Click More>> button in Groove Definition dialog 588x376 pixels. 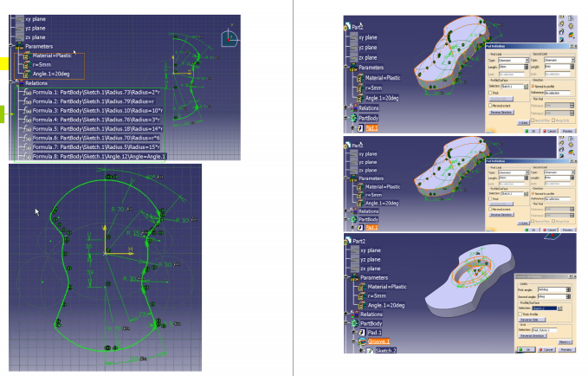564,342
